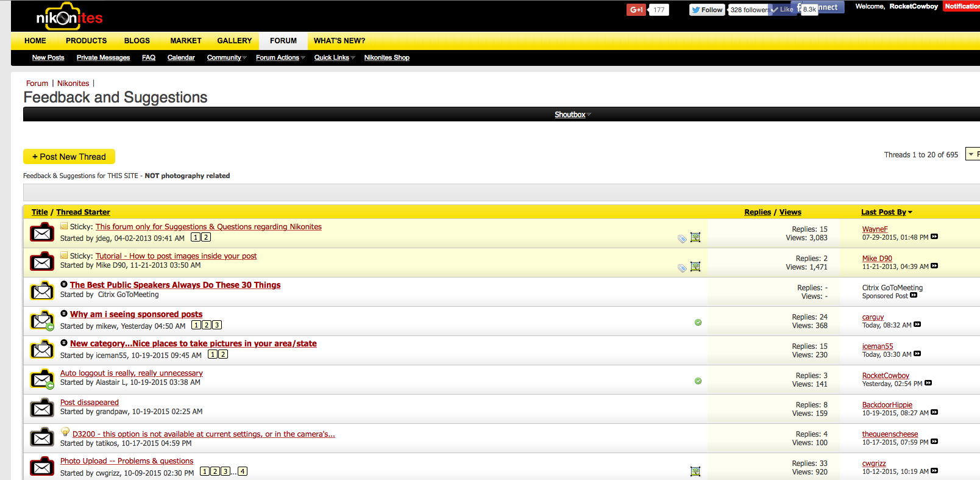The height and width of the screenshot is (480, 980).
Task: Go to page 4 of Photo Upload thread
Action: pyautogui.click(x=243, y=471)
